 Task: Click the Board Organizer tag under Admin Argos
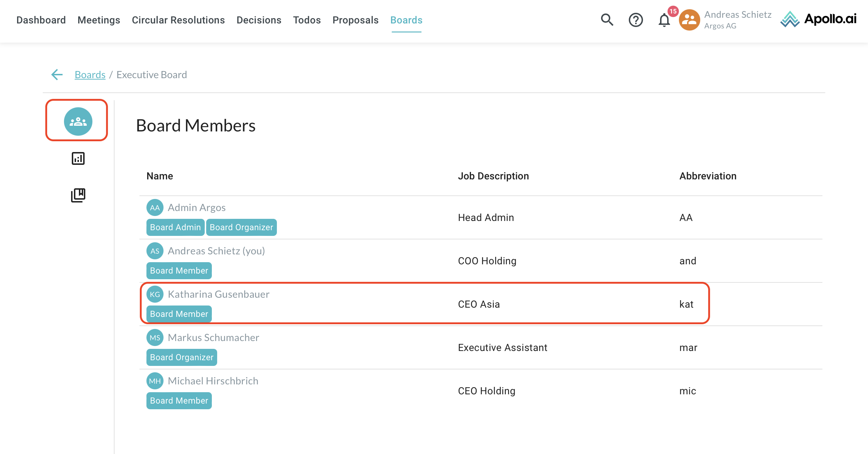click(x=241, y=227)
